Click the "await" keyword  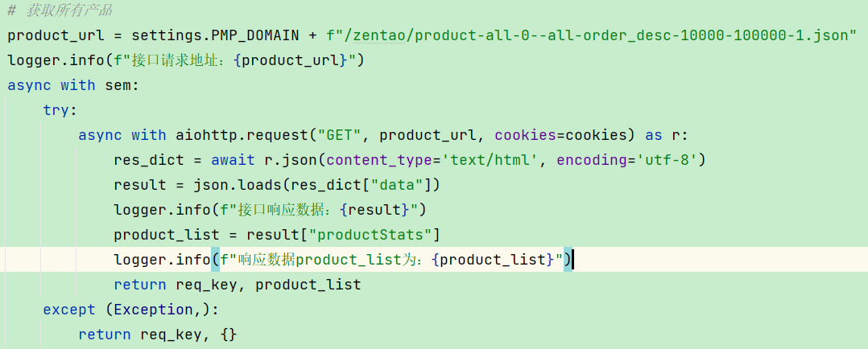(x=233, y=160)
